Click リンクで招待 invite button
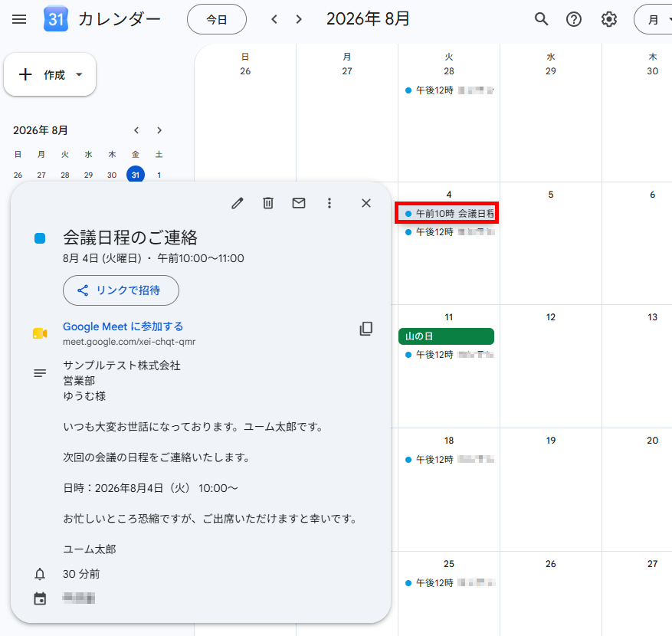The height and width of the screenshot is (636, 672). coord(121,290)
